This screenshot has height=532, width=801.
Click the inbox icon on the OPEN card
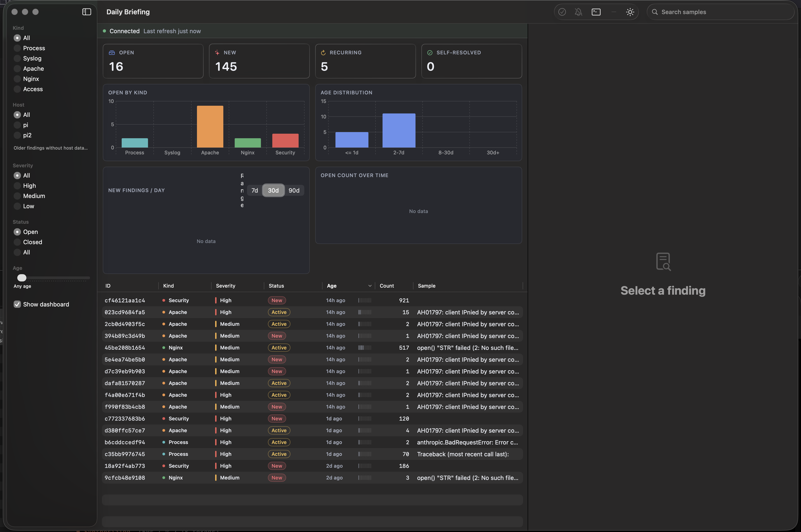pos(112,52)
